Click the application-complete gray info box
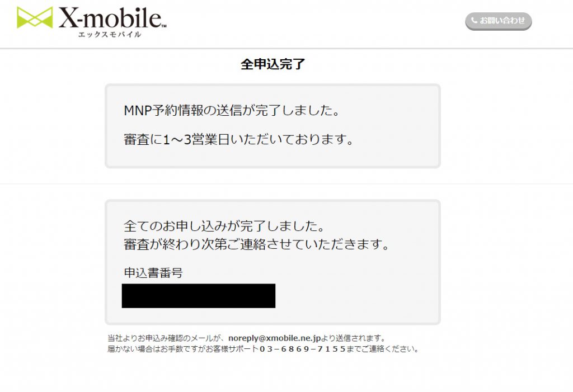The image size is (573, 392). [273, 262]
